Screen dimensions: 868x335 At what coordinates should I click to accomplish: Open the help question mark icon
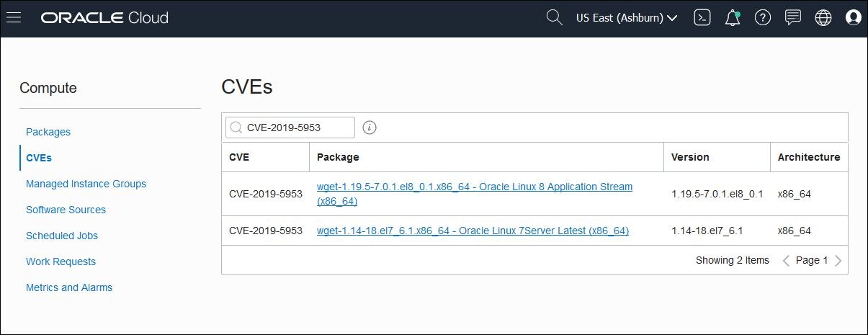[763, 18]
